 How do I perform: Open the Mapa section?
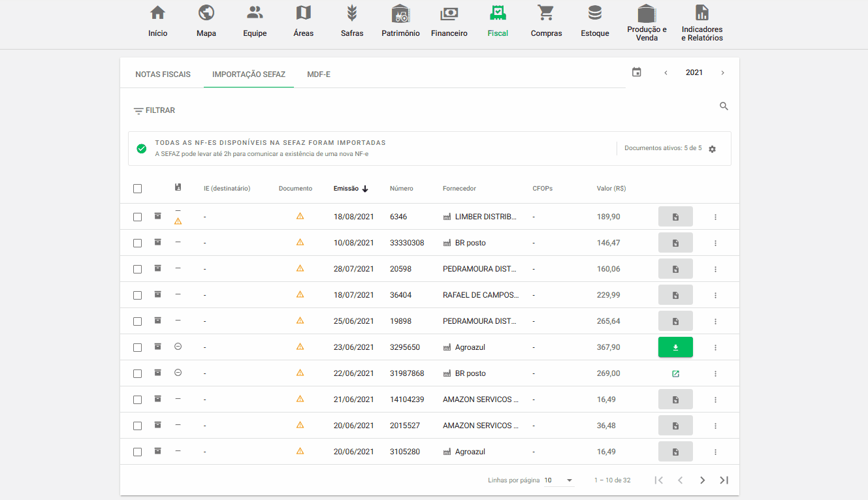pyautogui.click(x=206, y=20)
